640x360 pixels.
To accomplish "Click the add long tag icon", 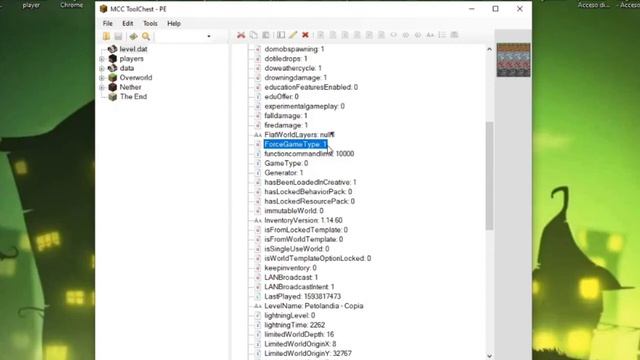I will (x=357, y=35).
